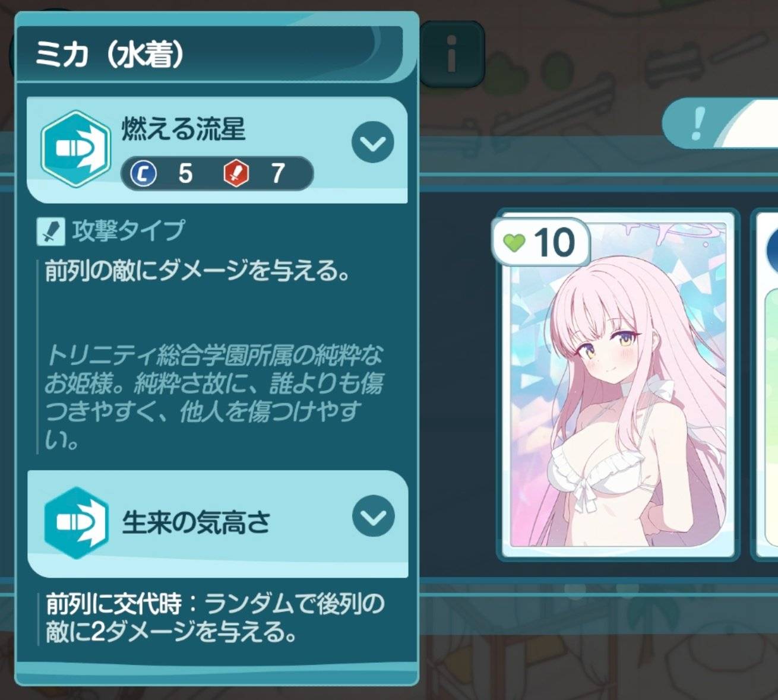Click the 燃える流星 skill hexagon icon
This screenshot has height=700, width=778.
point(76,148)
